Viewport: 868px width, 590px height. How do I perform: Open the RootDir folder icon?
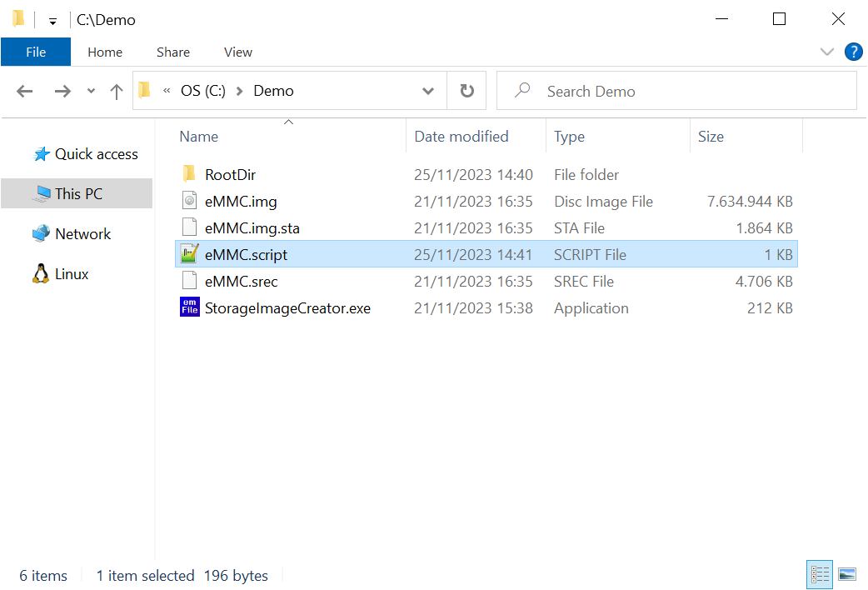click(x=190, y=174)
